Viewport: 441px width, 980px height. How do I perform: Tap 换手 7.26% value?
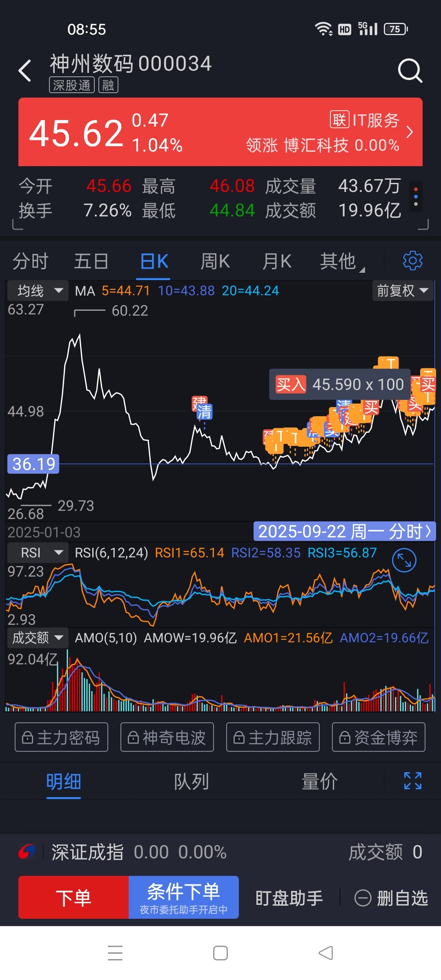[107, 210]
